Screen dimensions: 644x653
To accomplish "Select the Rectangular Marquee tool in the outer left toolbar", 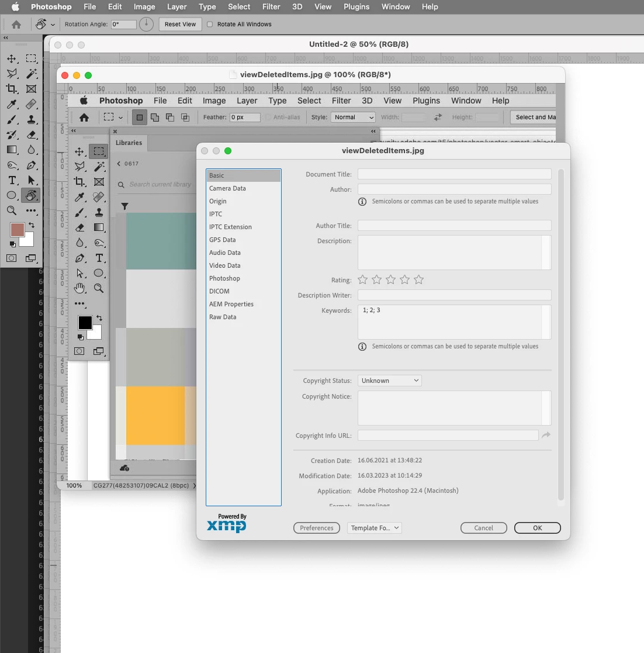I will (x=31, y=58).
